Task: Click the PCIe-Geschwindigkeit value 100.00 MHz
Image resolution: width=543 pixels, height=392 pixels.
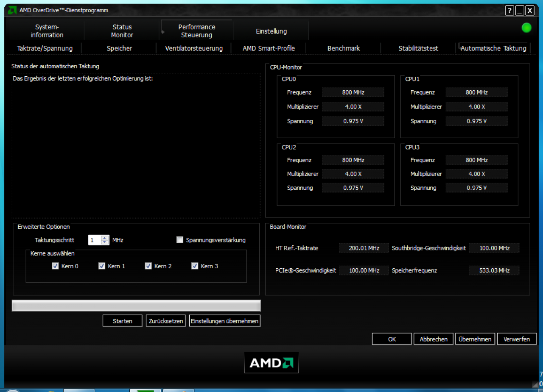Action: tap(364, 270)
